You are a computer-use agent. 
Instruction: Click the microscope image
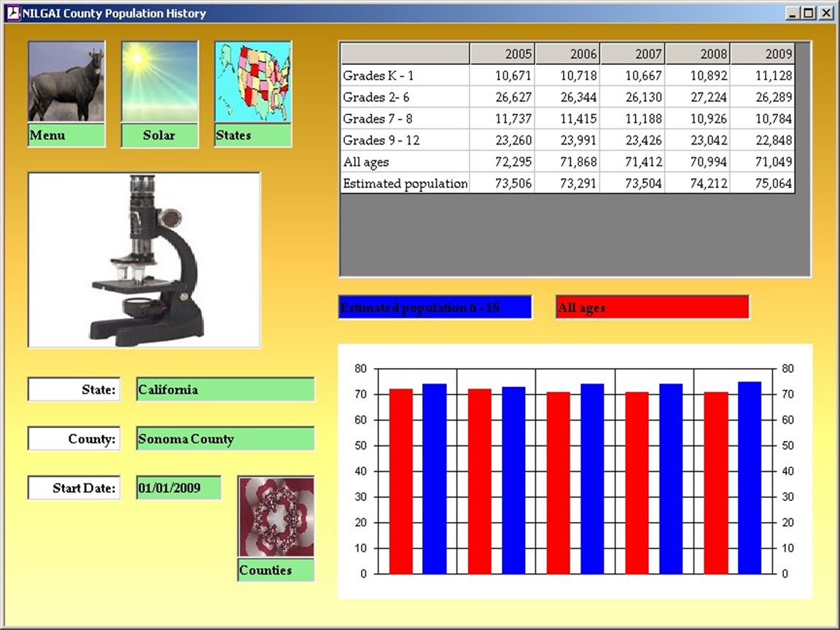tap(144, 260)
